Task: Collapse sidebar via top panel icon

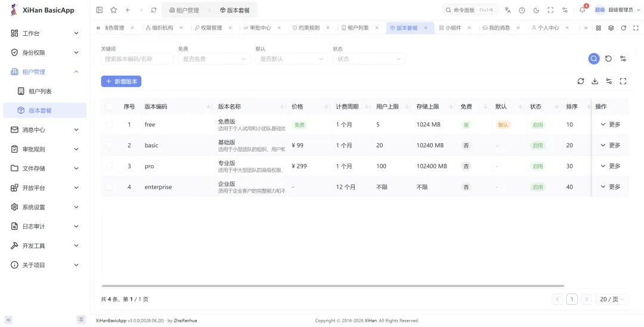Action: pos(99,10)
